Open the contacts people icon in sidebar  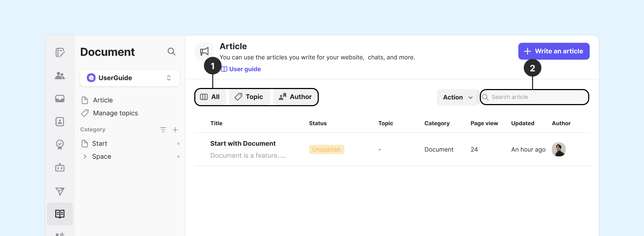pos(60,75)
